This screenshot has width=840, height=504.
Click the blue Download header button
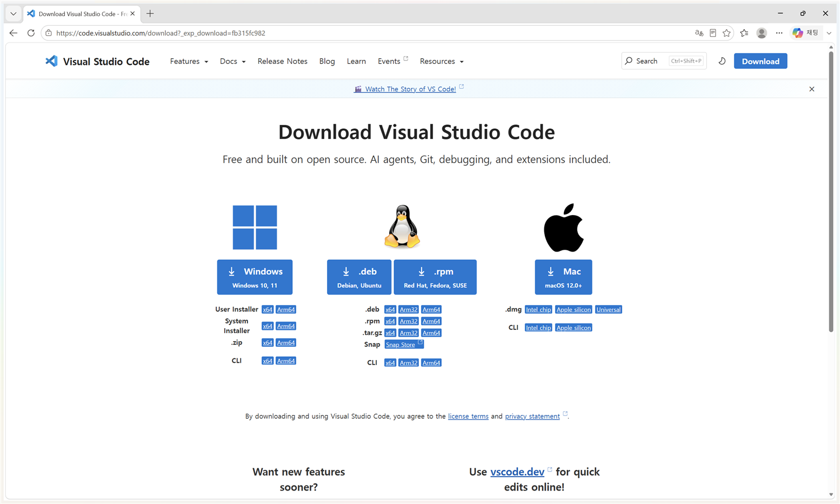pyautogui.click(x=760, y=61)
